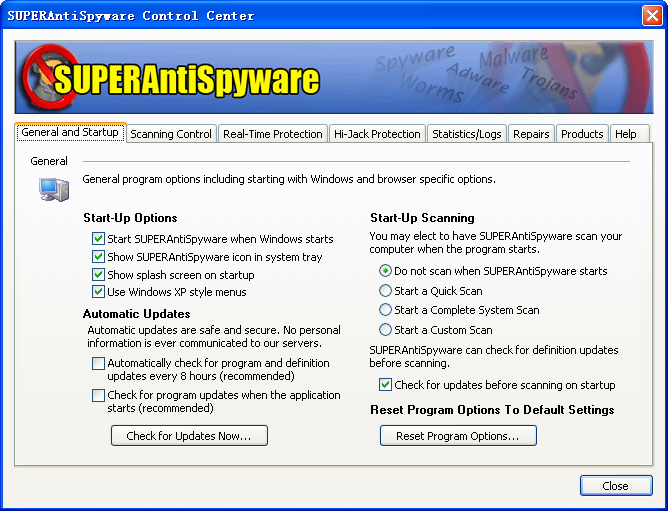Uncheck Check for updates before scanning on startup

pyautogui.click(x=385, y=385)
